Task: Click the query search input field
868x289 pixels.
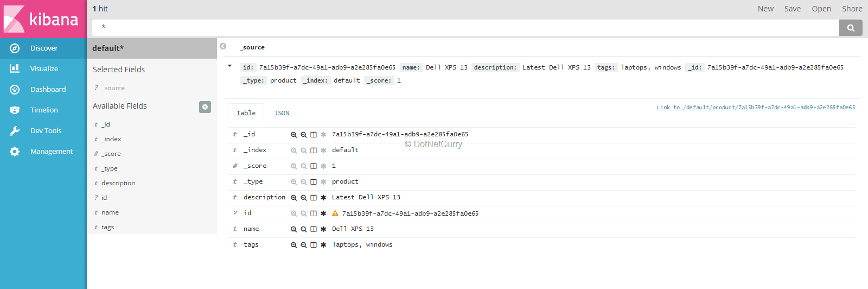Action: click(465, 27)
